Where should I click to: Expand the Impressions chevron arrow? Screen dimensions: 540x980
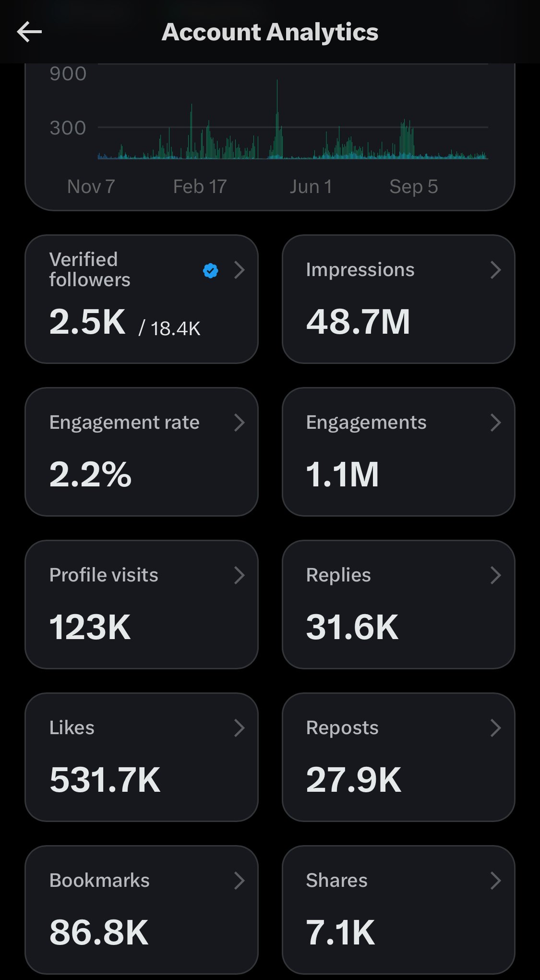[x=496, y=270]
